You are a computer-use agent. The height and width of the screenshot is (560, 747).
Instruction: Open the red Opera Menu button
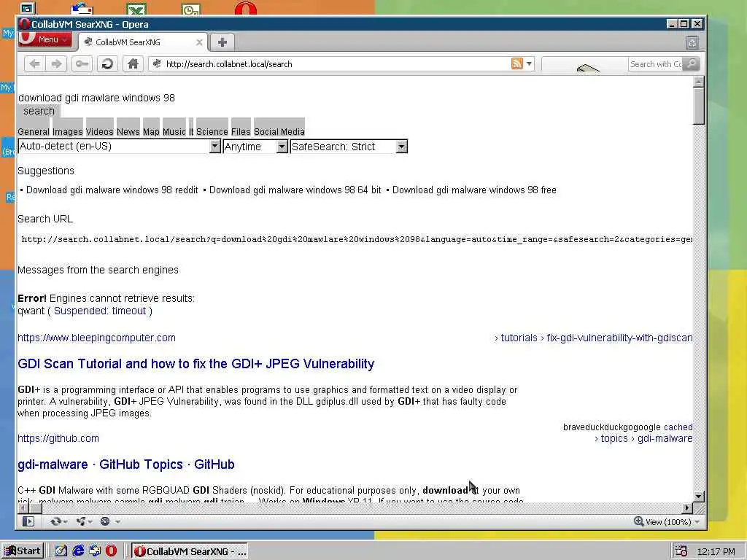[45, 39]
